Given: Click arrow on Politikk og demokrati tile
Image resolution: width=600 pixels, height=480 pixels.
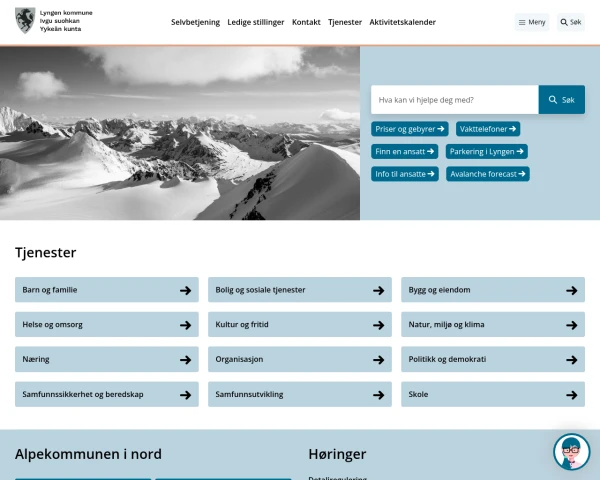Looking at the screenshot, I should [x=572, y=360].
